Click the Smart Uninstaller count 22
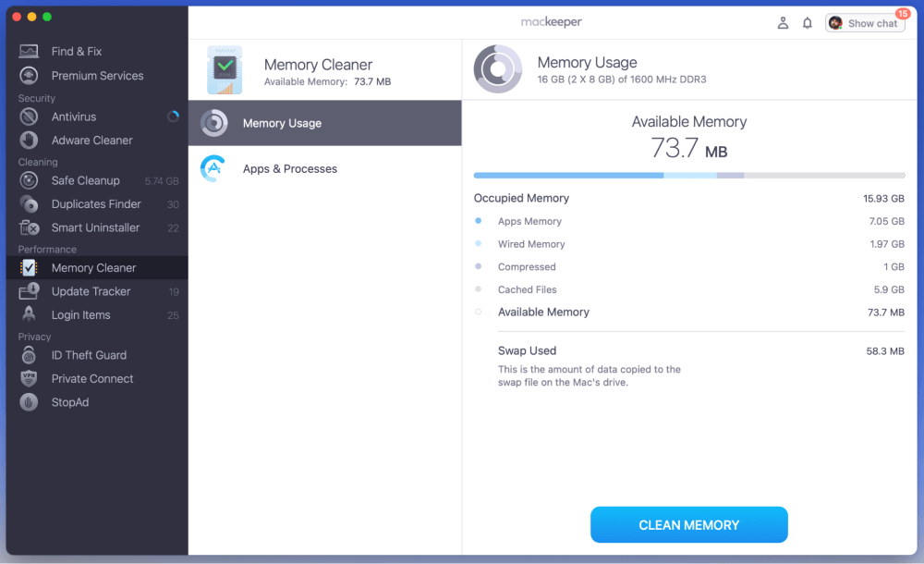 [173, 228]
